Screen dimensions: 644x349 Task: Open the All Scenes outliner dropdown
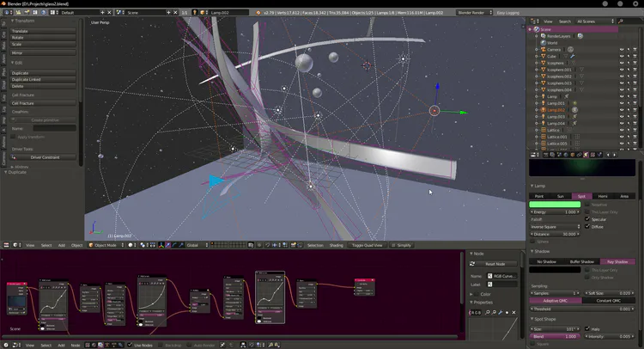tap(595, 21)
